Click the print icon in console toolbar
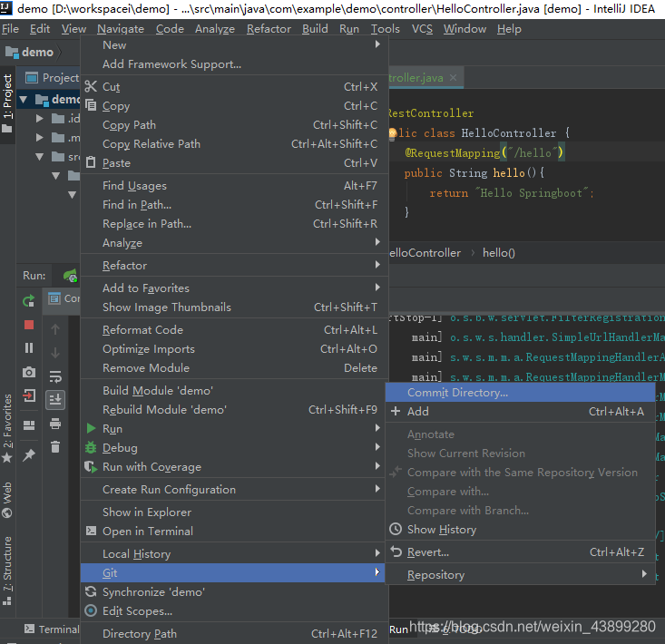The height and width of the screenshot is (644, 665). pos(55,424)
